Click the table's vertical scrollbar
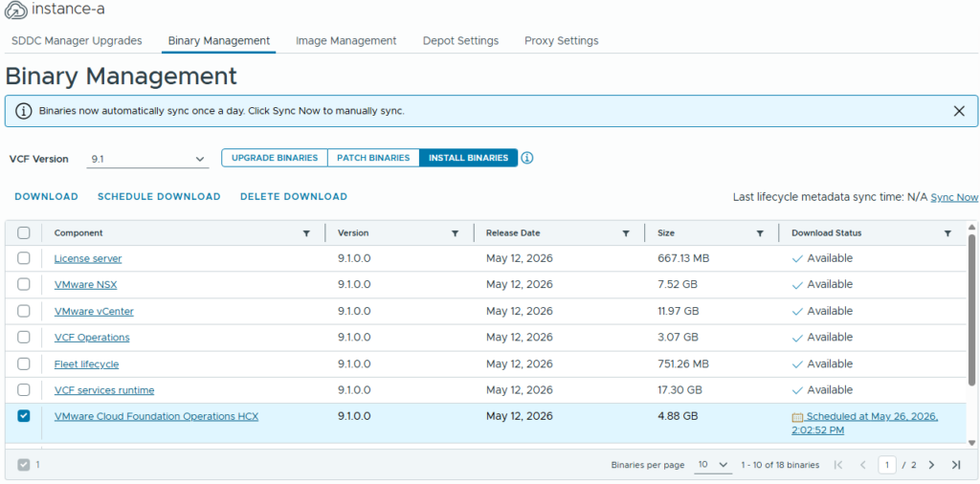 click(970, 309)
